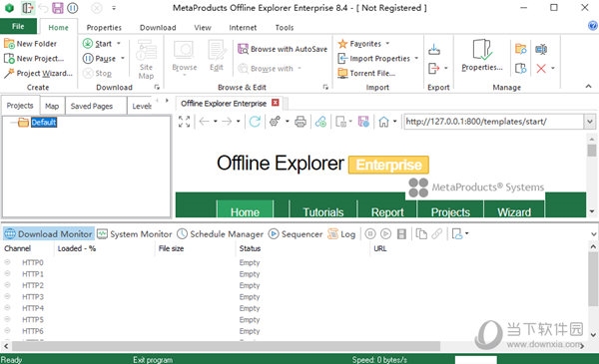Open the Pause dropdown arrow
The height and width of the screenshot is (364, 599).
123,59
